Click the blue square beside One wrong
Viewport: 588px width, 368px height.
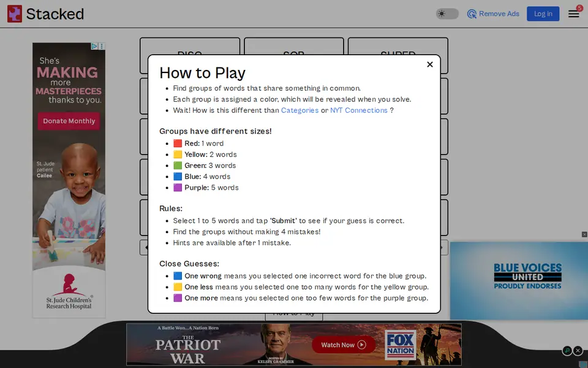pos(178,276)
